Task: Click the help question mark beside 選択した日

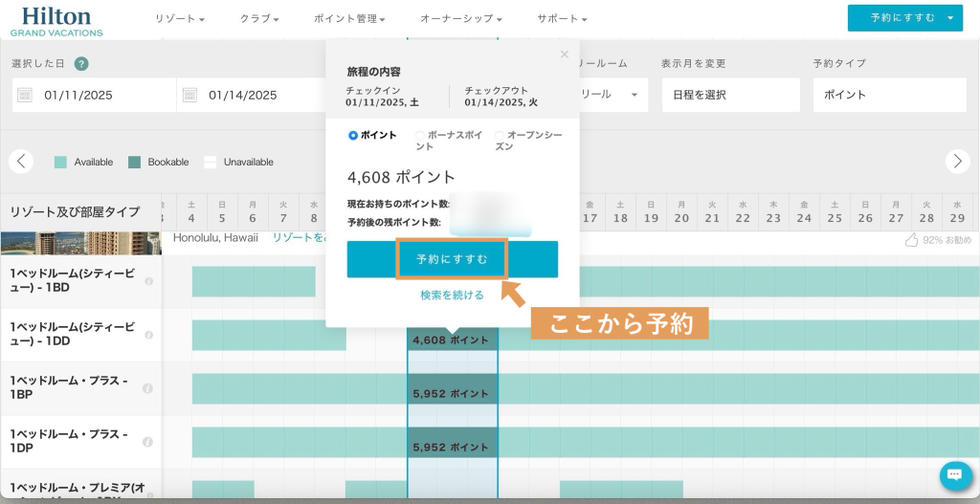Action: (x=81, y=64)
